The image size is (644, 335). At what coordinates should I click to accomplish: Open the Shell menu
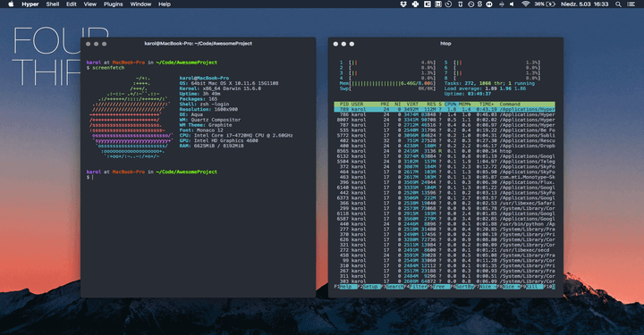click(x=53, y=4)
